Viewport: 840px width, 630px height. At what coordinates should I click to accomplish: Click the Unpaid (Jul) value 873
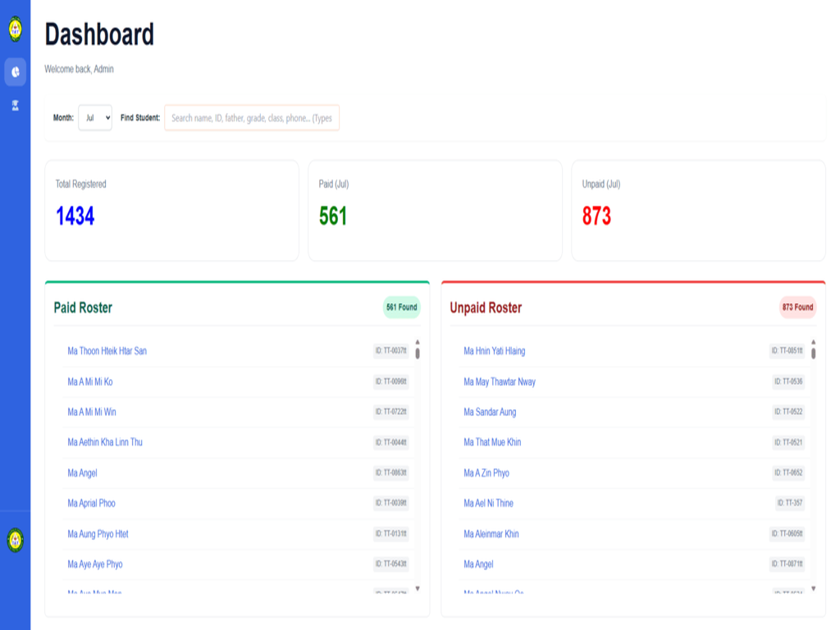point(596,216)
